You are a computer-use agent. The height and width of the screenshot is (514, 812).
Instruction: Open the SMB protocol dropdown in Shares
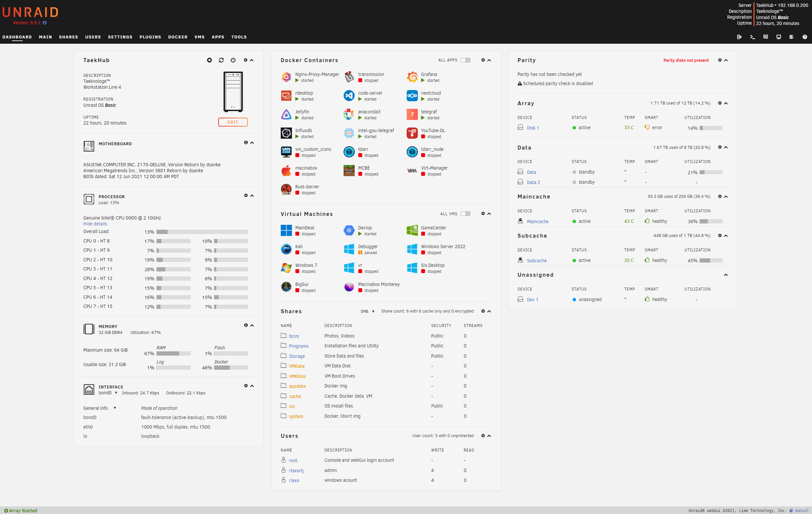(x=367, y=312)
